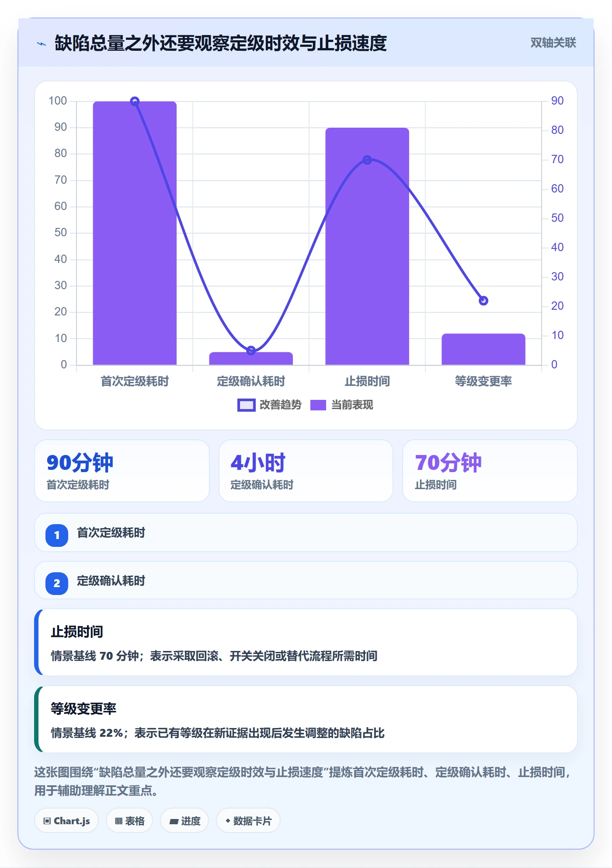The height and width of the screenshot is (868, 612).
Task: Open the 90分钟 data card
Action: (x=122, y=471)
